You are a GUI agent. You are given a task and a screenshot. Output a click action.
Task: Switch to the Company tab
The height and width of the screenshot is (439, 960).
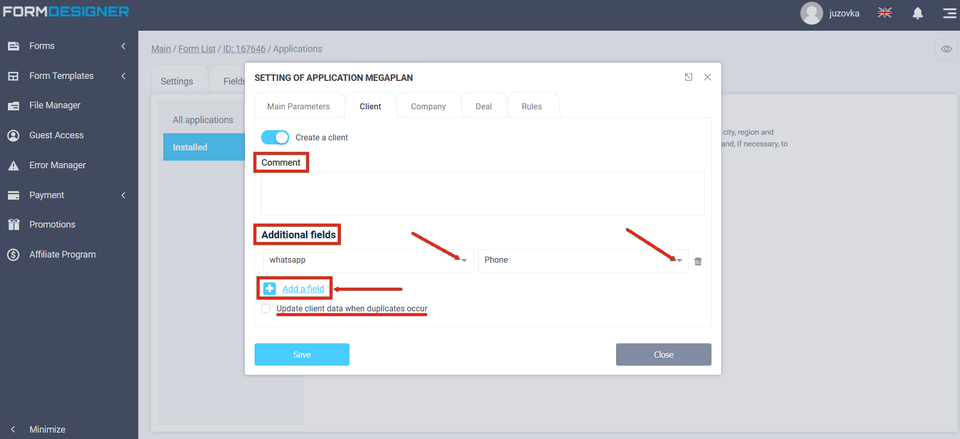click(428, 106)
